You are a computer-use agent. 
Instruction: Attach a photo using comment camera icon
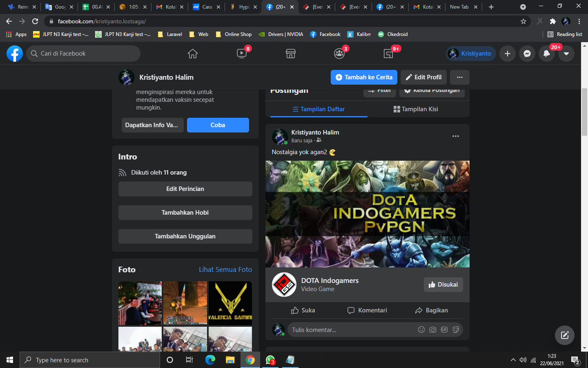tap(433, 330)
